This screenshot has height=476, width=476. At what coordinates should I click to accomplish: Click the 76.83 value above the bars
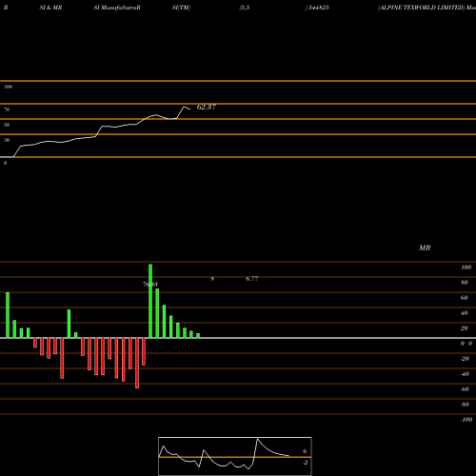pyautogui.click(x=150, y=285)
